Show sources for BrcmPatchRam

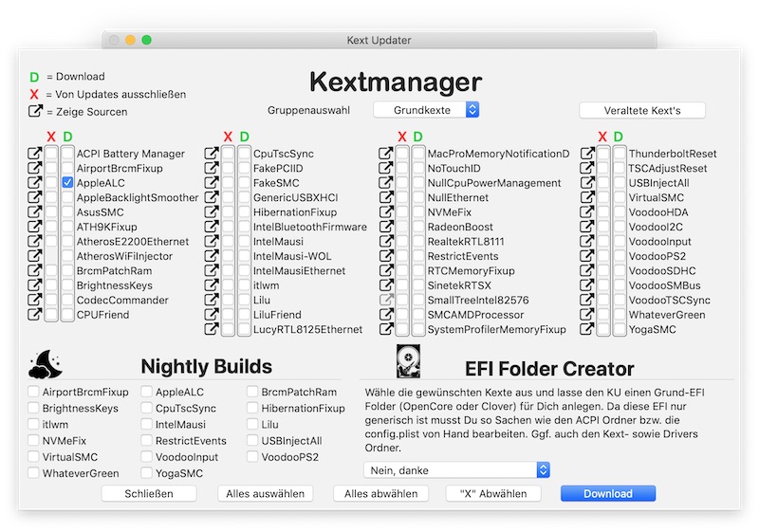pos(34,270)
